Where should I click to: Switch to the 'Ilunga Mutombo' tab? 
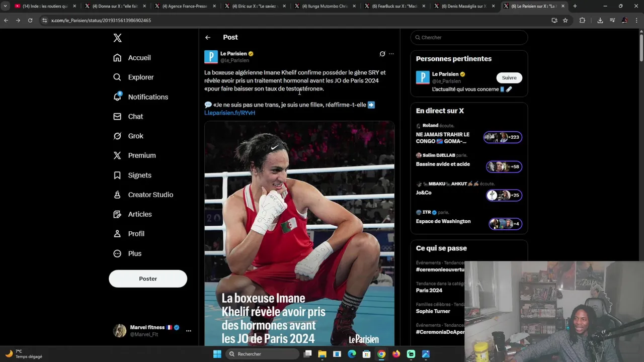[x=325, y=6]
